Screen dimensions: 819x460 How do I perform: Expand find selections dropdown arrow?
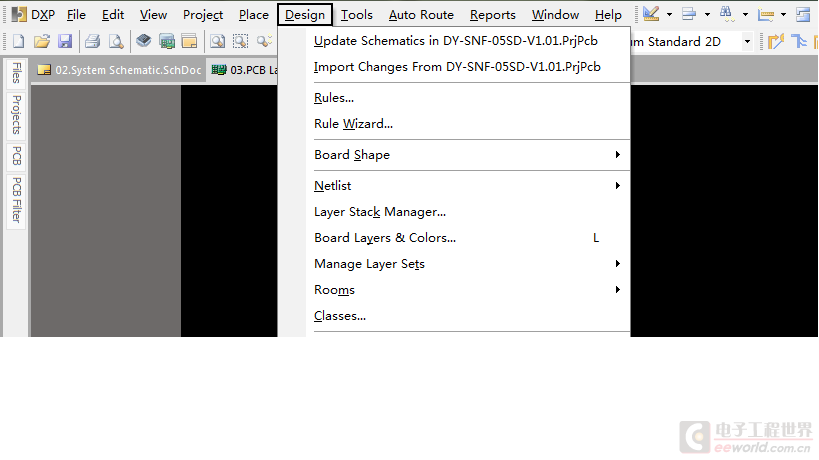tap(745, 15)
